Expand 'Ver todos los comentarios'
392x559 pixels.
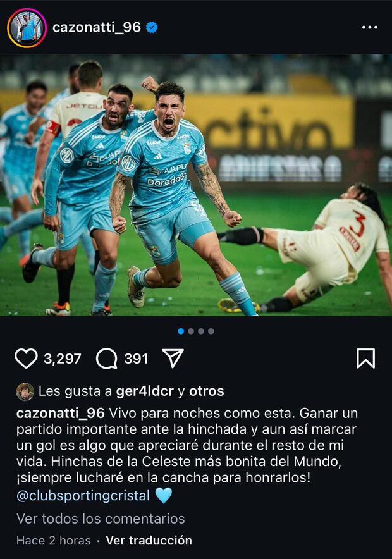click(101, 519)
